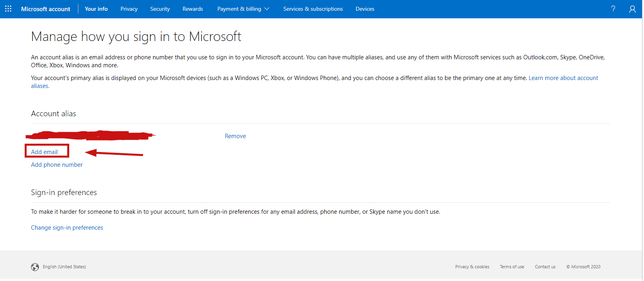644x281 pixels.
Task: Go to the Privacy menu item
Action: pyautogui.click(x=129, y=9)
